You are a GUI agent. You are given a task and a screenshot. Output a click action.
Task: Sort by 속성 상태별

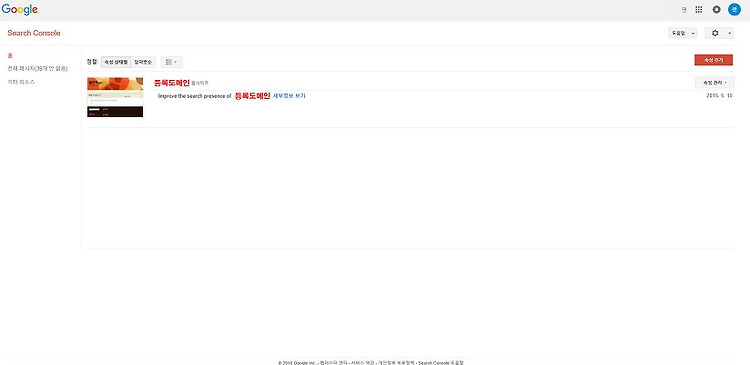[x=116, y=62]
